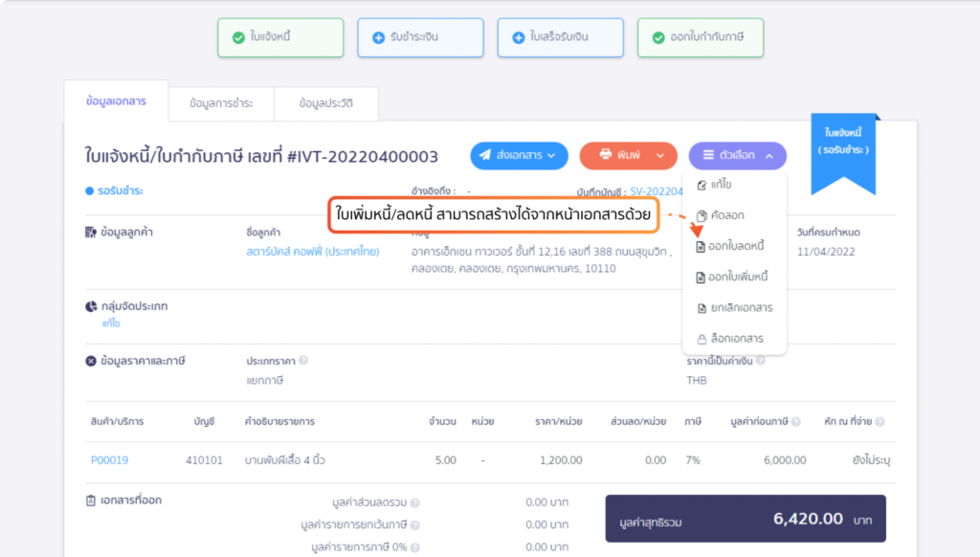Choose ออกใบลดหนี้ menu entry
The height and width of the screenshot is (557, 980).
734,246
